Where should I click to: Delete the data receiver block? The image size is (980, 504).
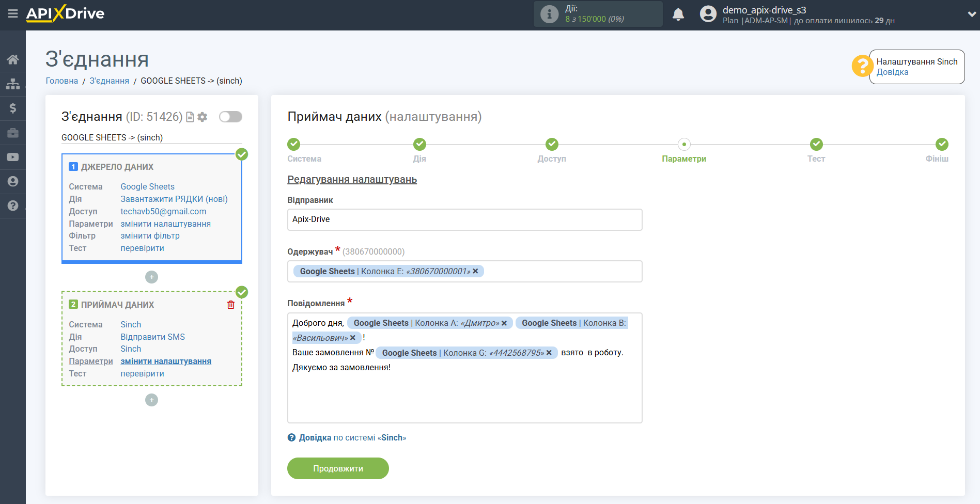click(x=231, y=305)
